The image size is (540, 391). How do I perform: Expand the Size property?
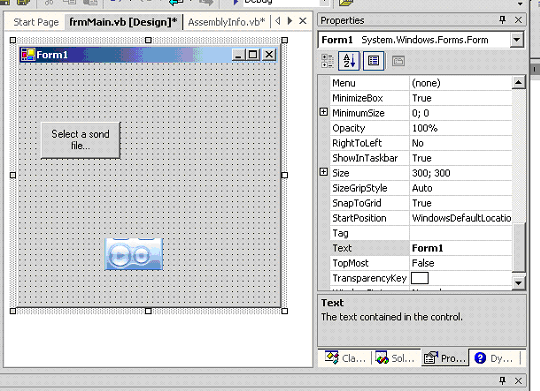click(324, 172)
